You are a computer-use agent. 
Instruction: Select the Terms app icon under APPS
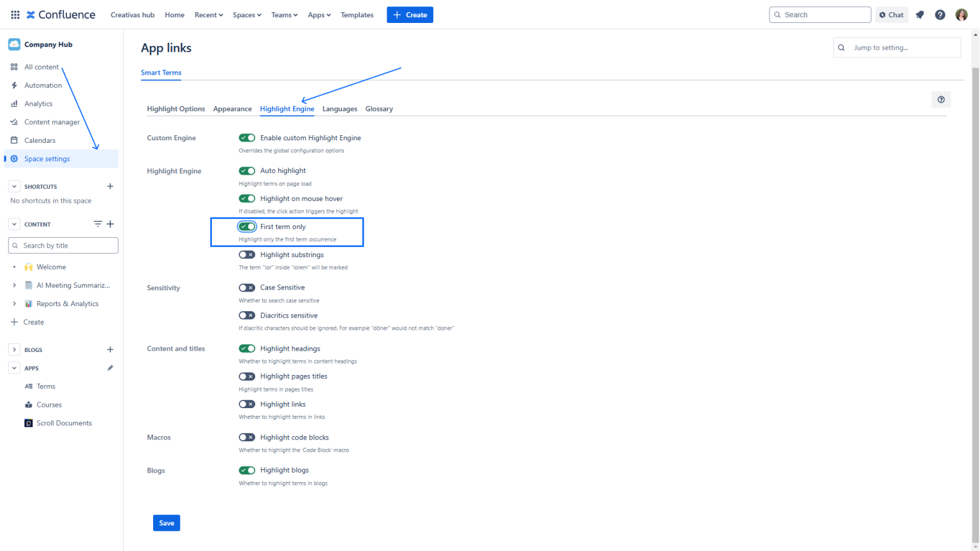(x=29, y=386)
